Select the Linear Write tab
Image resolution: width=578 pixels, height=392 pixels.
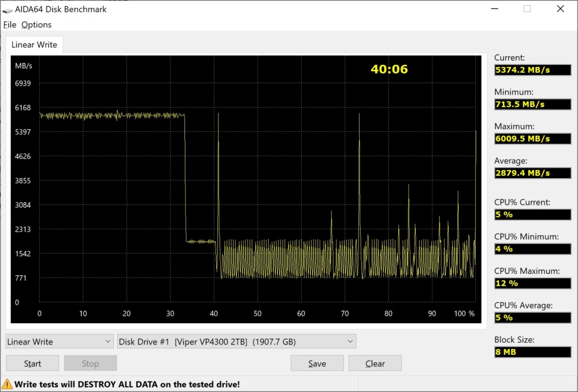point(34,45)
